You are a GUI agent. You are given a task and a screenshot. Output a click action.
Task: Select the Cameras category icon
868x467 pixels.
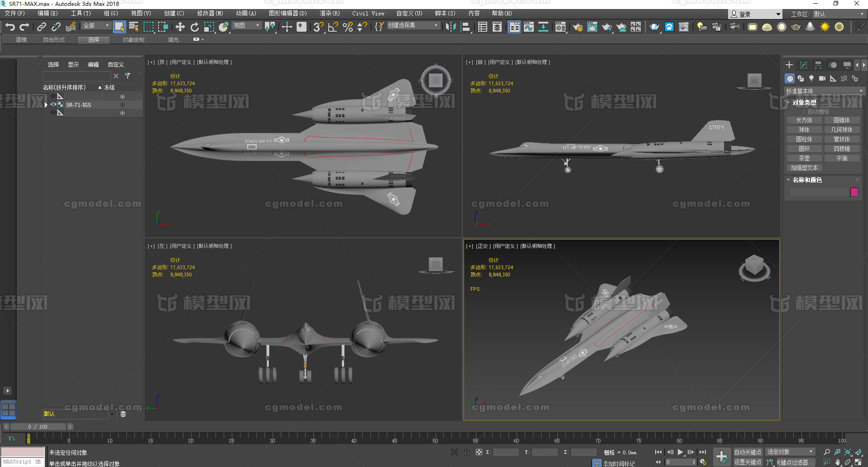822,78
